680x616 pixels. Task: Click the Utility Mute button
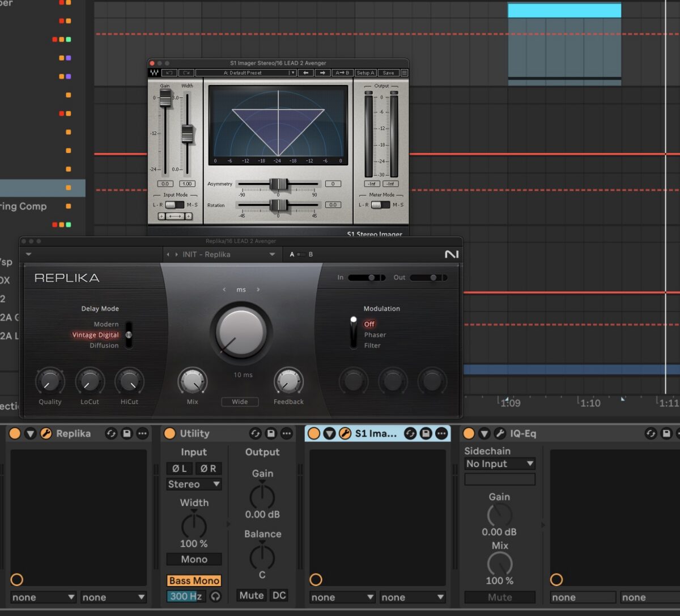point(252,596)
